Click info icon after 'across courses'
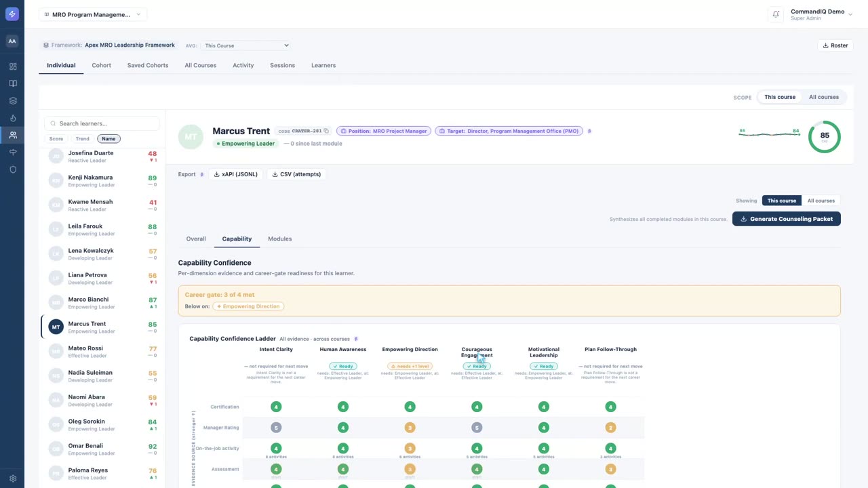This screenshot has height=488, width=868. coord(356,339)
